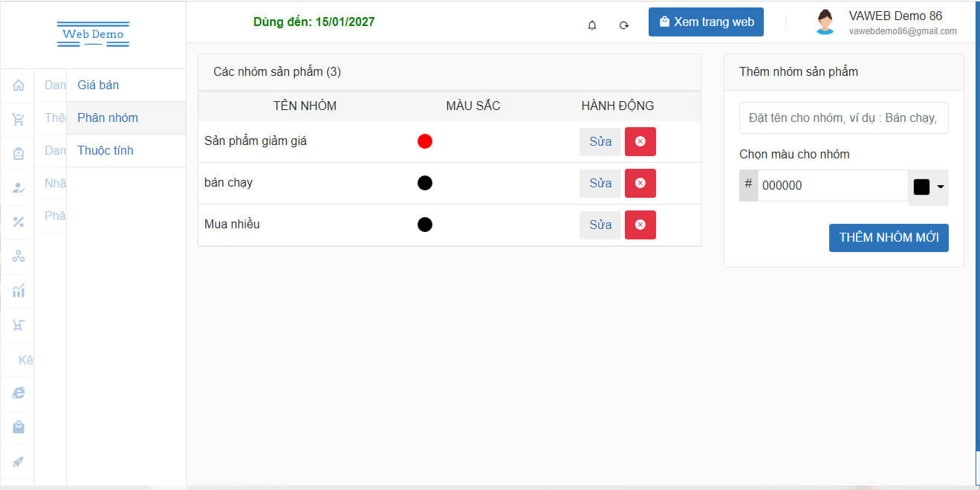Edit the "bán chạy" group with Sửa
The width and height of the screenshot is (980, 490).
(600, 183)
